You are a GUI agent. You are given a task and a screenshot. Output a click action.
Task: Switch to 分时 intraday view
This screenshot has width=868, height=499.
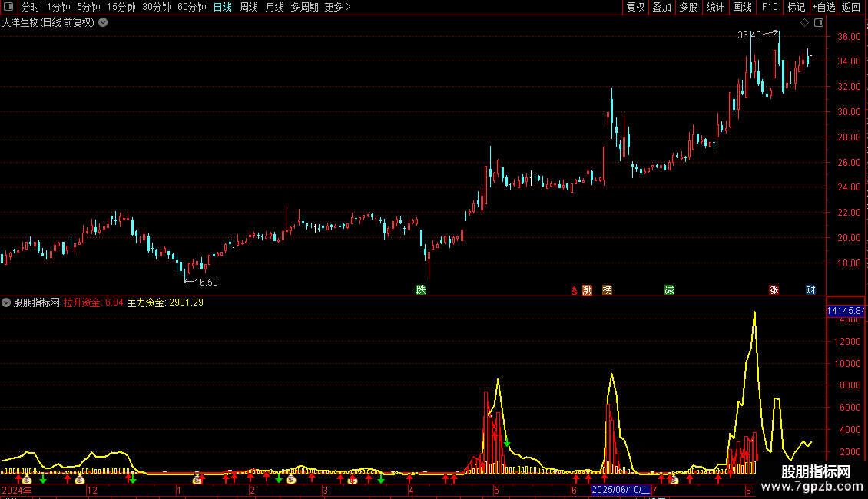click(31, 7)
